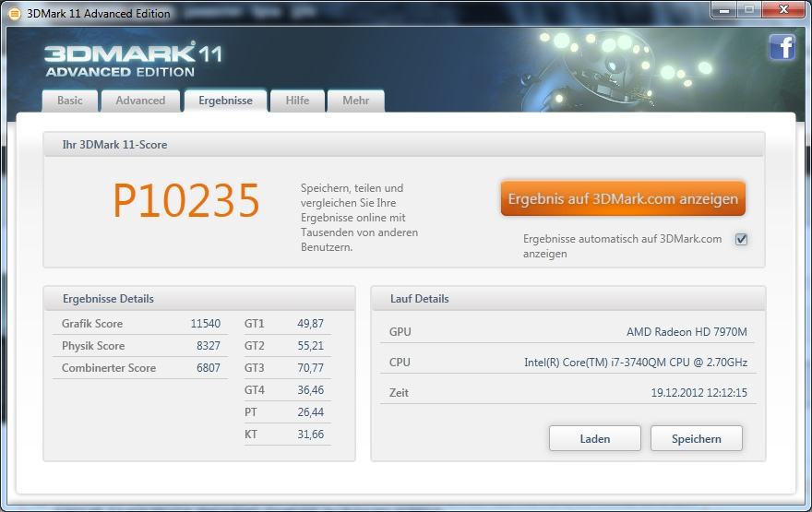
Task: Click the KT row label
Action: [251, 435]
